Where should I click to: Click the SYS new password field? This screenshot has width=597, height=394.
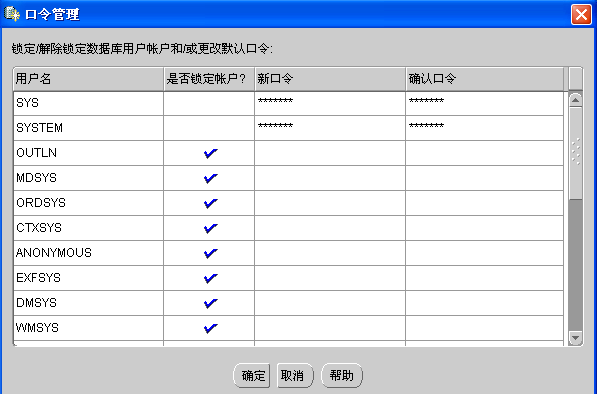(330, 103)
